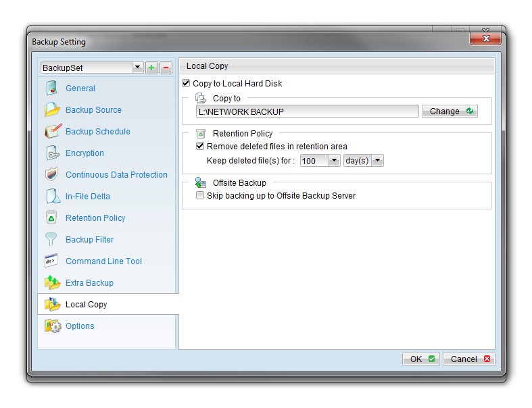Switch to Encryption settings

(84, 153)
